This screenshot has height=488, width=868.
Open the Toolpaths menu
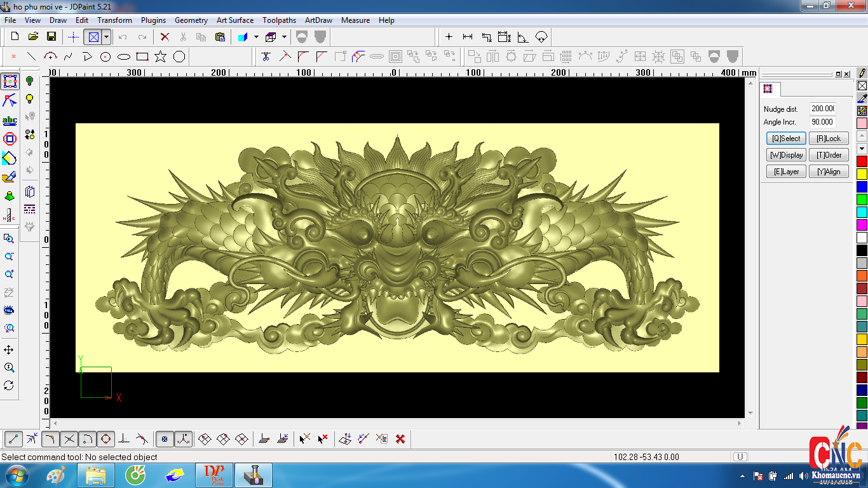point(279,20)
